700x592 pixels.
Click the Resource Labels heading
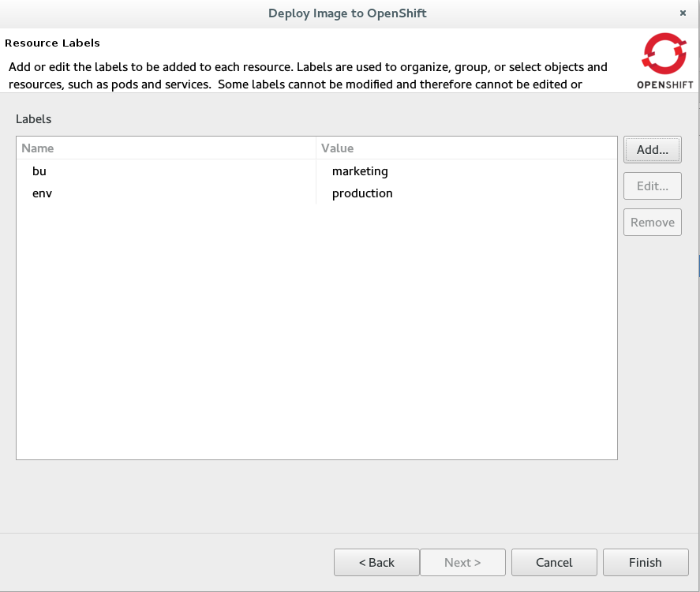pyautogui.click(x=52, y=43)
